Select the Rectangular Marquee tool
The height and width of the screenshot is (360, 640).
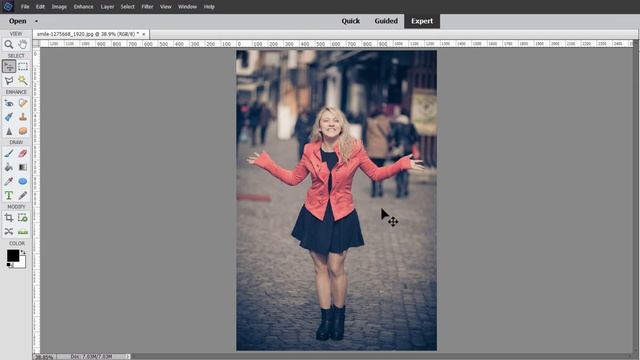tap(23, 66)
